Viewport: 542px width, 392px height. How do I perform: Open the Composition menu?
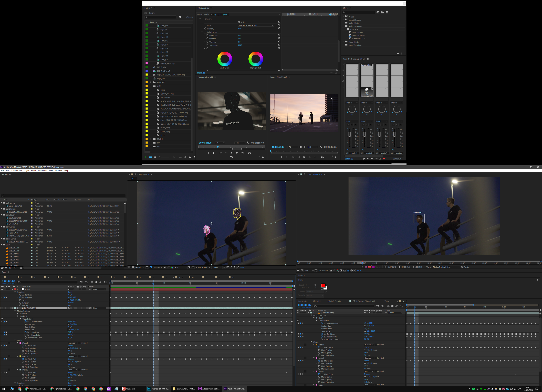click(x=17, y=171)
